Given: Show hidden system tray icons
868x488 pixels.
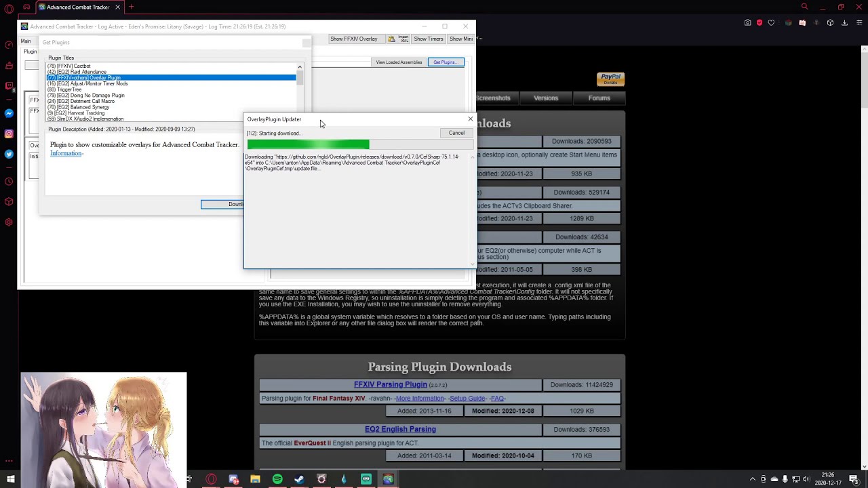Looking at the screenshot, I should click(752, 479).
